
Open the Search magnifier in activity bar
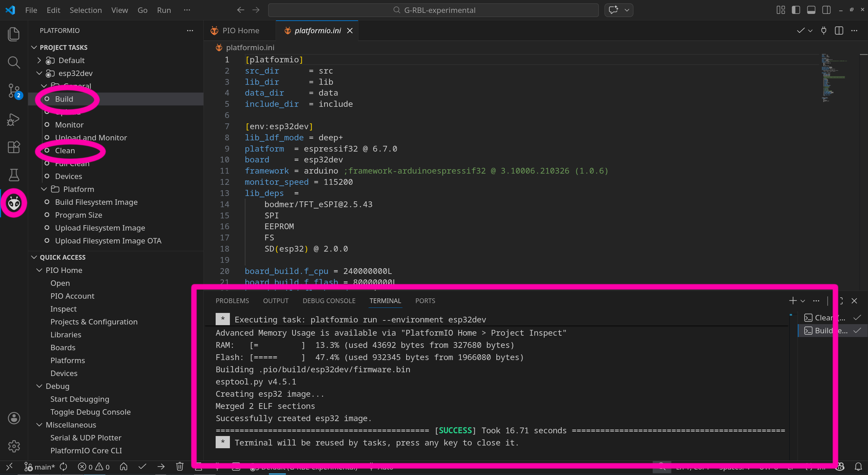pos(14,62)
